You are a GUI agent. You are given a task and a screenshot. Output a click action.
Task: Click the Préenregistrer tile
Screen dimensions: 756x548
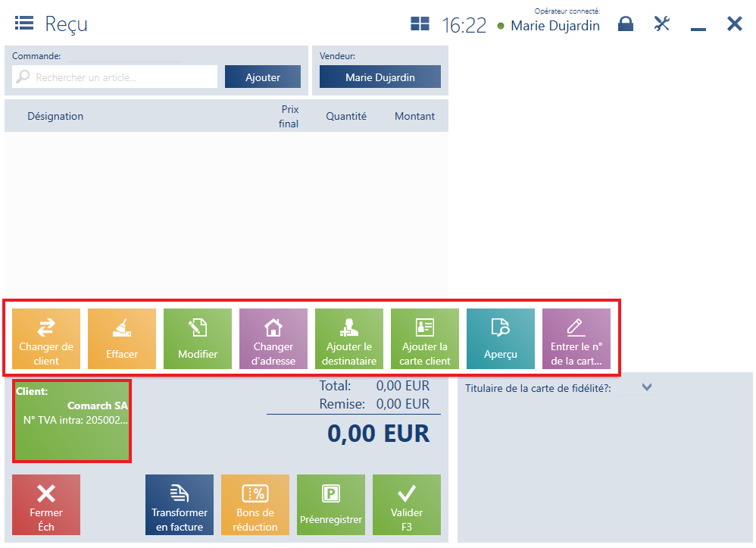331,505
